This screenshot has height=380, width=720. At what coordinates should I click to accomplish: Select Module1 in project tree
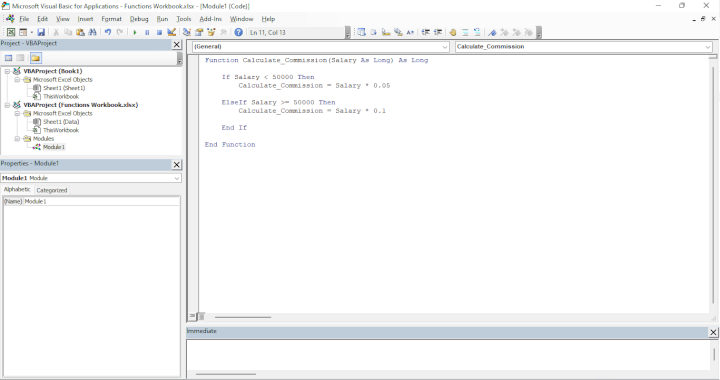pyautogui.click(x=54, y=147)
